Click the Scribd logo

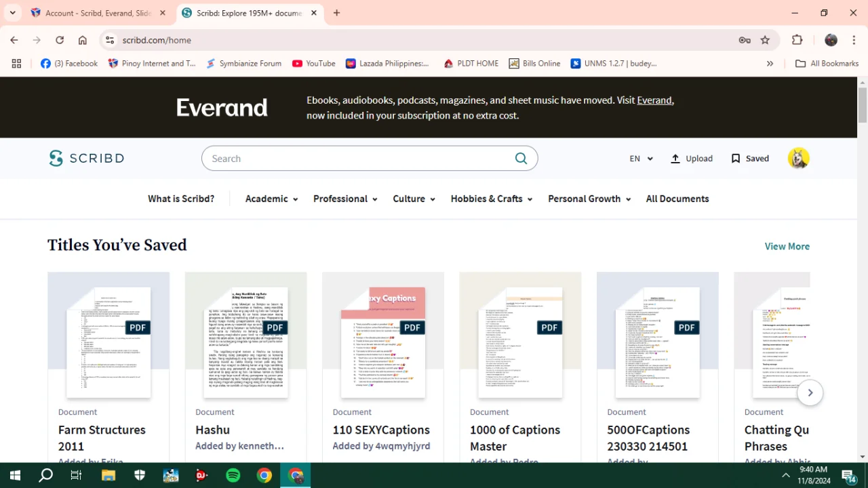coord(86,159)
